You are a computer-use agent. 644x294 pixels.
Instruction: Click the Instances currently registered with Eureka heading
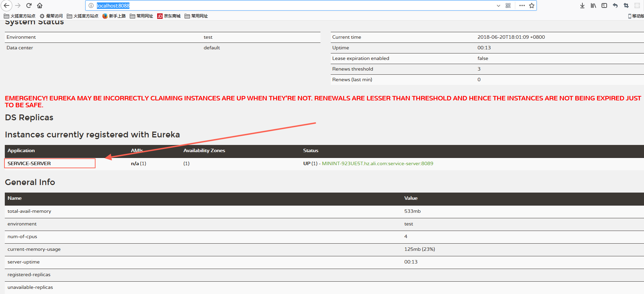coord(92,135)
